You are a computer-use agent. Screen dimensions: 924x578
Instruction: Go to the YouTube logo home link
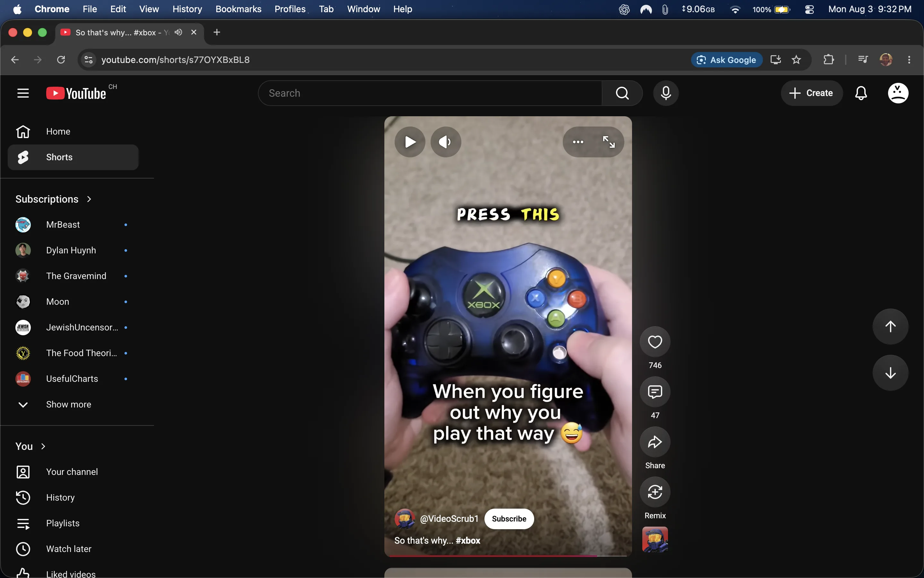(76, 93)
